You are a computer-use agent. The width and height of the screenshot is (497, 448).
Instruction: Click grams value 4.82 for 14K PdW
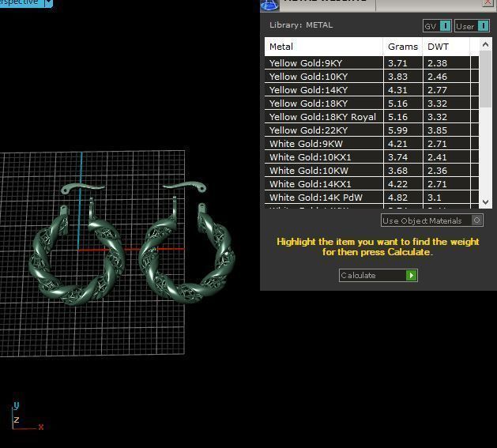(x=397, y=198)
